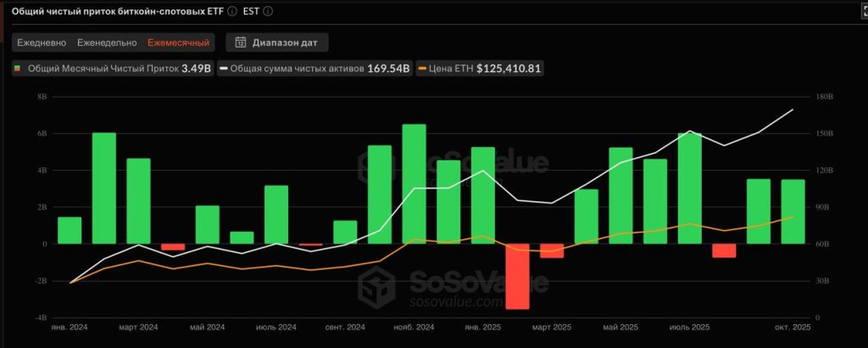Click the tallest green bar in November 2024

coord(414,184)
